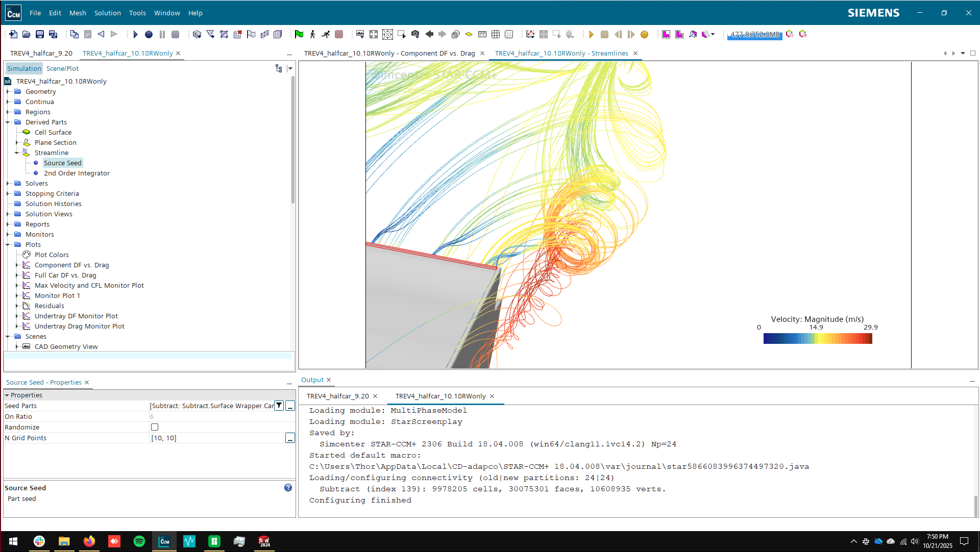Toggle the Randomize checkbox

(x=155, y=427)
